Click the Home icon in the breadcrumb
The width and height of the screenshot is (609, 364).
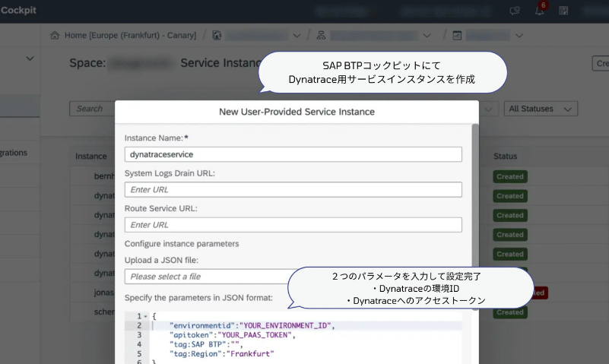click(x=55, y=35)
